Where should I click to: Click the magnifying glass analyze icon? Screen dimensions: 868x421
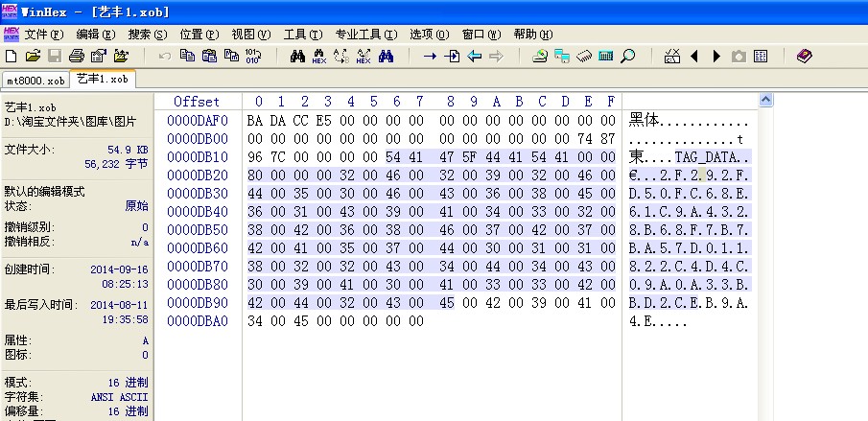coord(628,57)
